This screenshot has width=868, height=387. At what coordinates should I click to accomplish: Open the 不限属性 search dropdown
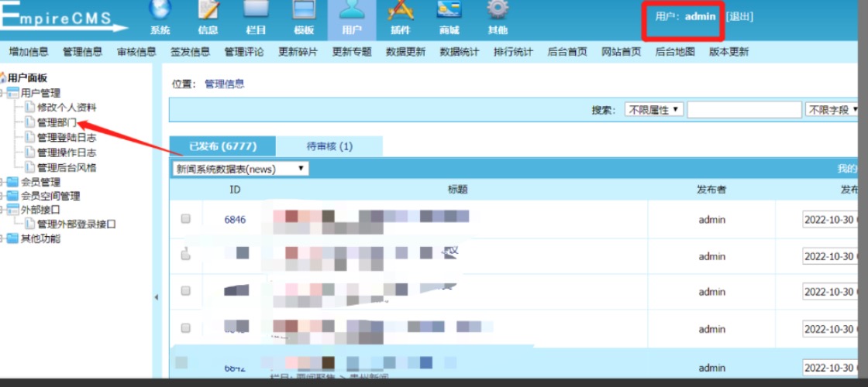(x=654, y=109)
